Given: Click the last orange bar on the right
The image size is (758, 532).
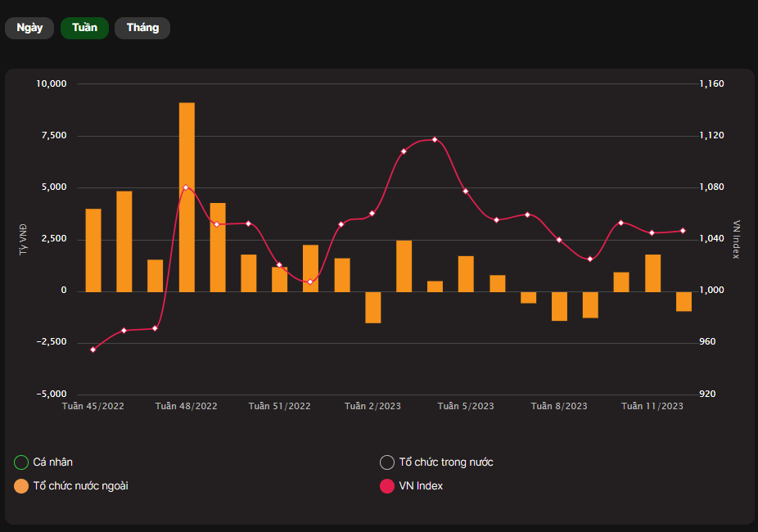Looking at the screenshot, I should pos(684,301).
